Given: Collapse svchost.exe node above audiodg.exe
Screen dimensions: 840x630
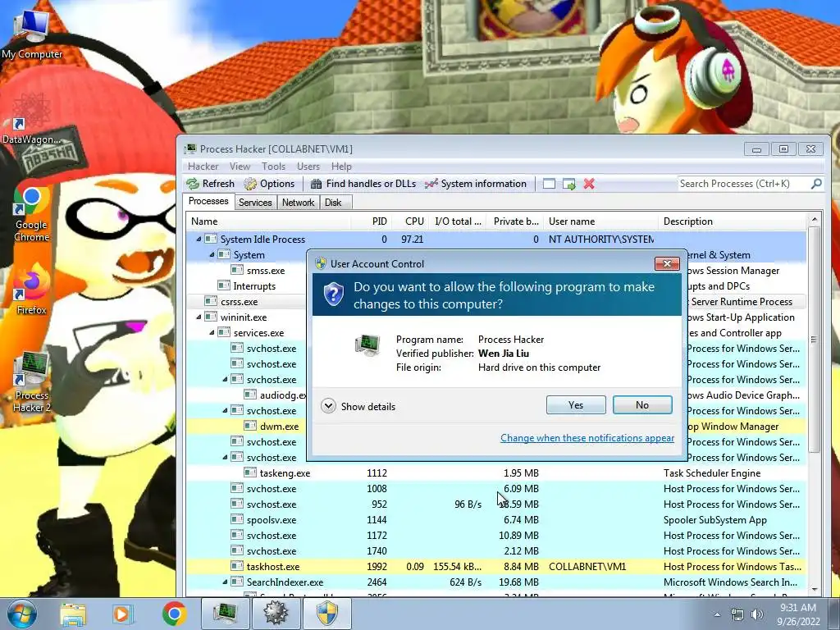Looking at the screenshot, I should pyautogui.click(x=225, y=379).
